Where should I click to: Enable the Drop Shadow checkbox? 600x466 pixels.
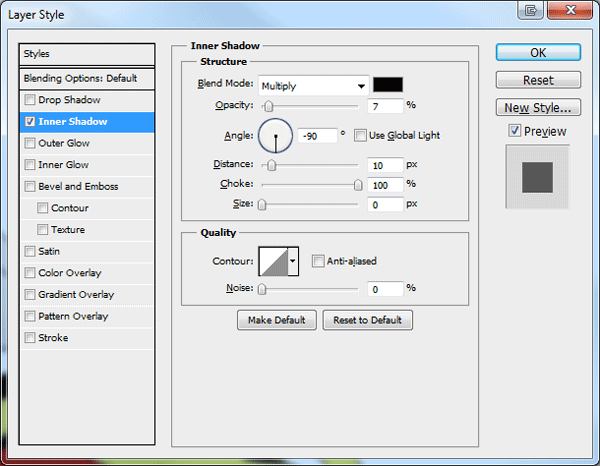tap(30, 100)
